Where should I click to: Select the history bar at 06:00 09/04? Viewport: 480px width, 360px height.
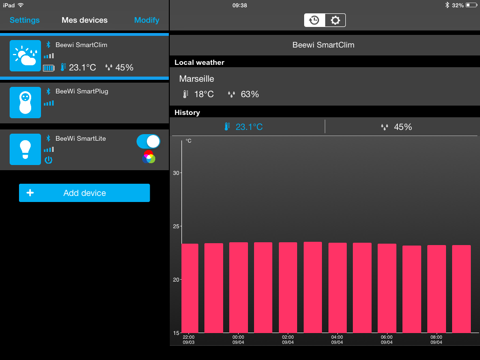click(x=387, y=288)
